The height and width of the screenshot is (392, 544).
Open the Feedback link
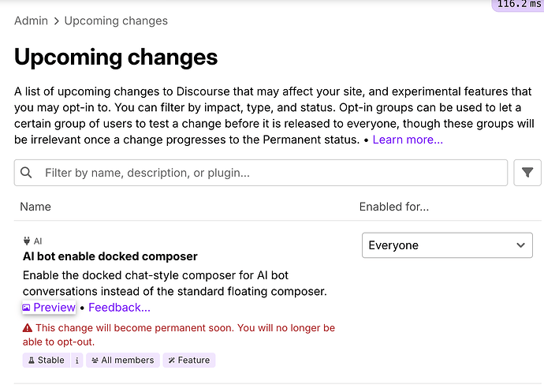(x=119, y=308)
